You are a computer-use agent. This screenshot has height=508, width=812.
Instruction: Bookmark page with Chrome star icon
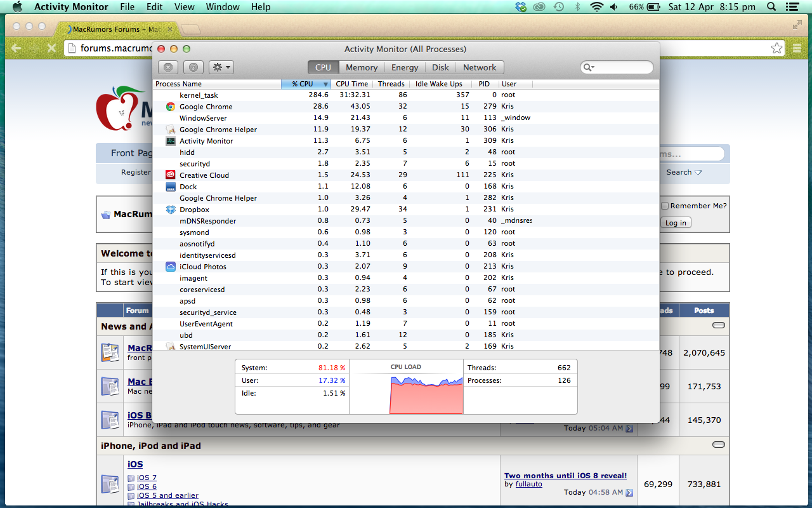[776, 48]
